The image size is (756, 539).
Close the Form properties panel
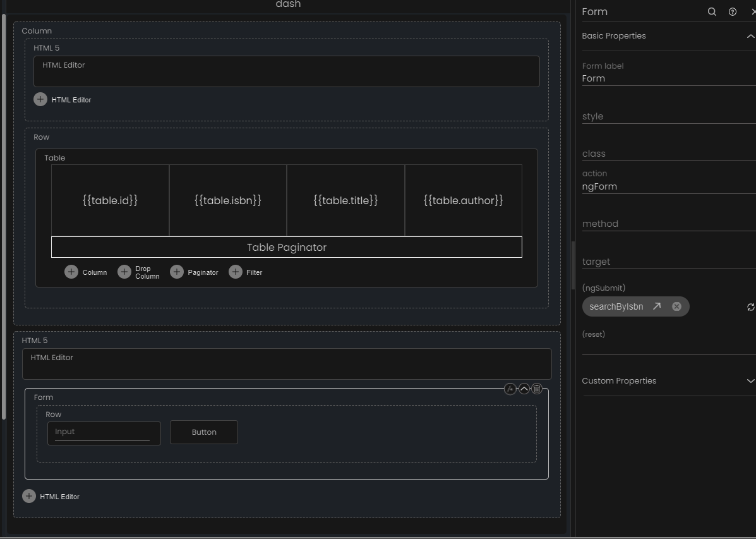coord(753,11)
